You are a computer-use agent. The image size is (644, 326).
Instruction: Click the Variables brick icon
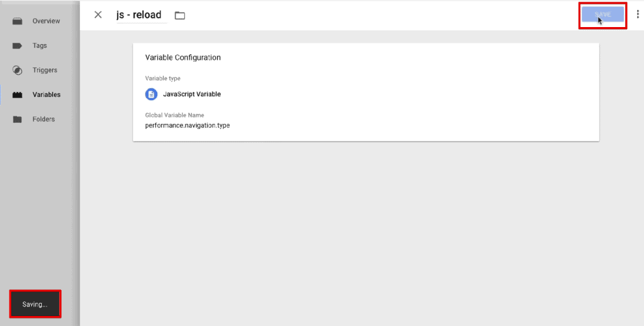pos(17,95)
